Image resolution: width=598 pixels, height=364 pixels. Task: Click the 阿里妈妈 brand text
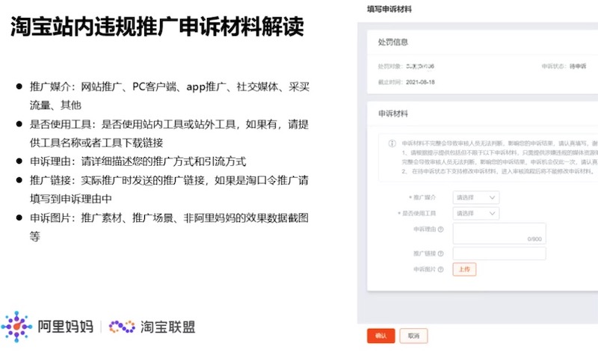[65, 327]
